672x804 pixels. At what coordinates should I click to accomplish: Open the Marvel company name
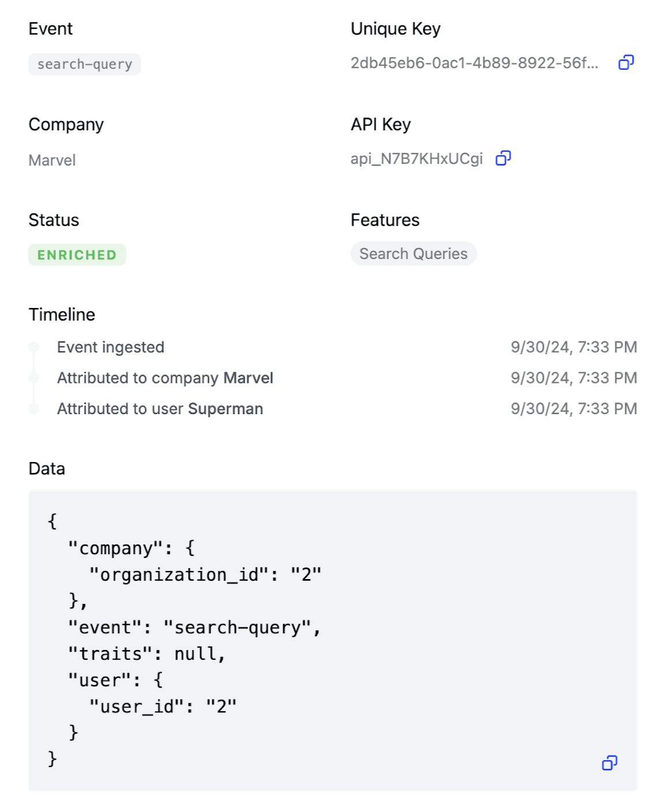point(52,160)
